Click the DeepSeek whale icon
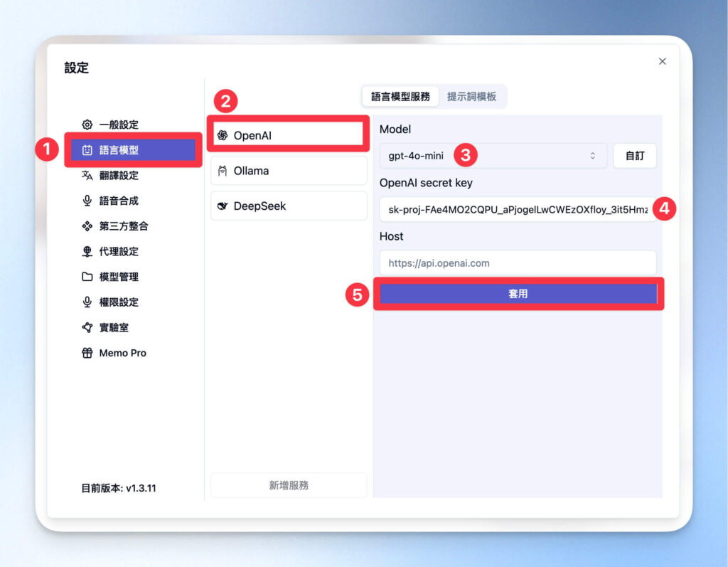The width and height of the screenshot is (728, 567). [223, 206]
